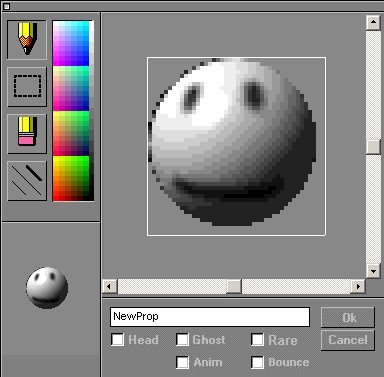
Task: Click the up arrow of vertical scrollbar
Action: 373,22
